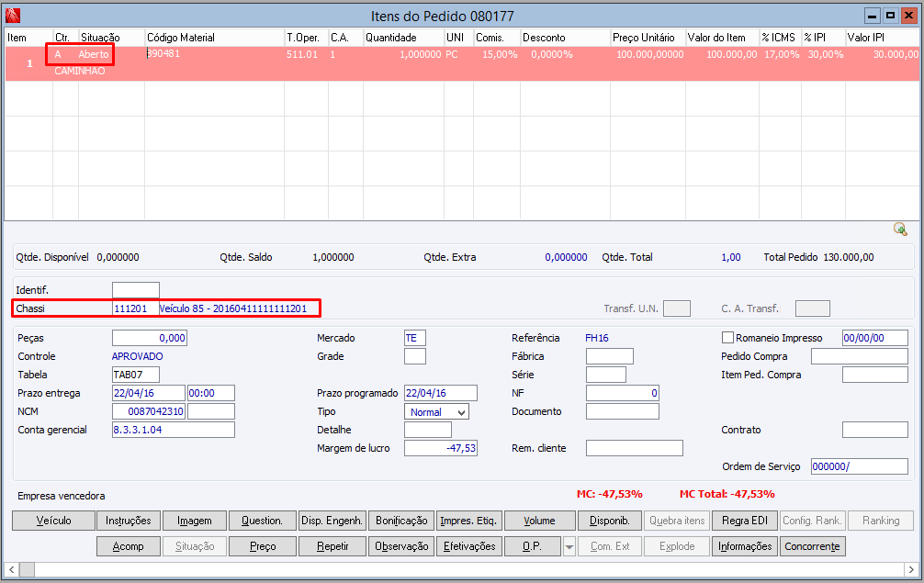
Task: Click the Série input field
Action: click(x=606, y=375)
